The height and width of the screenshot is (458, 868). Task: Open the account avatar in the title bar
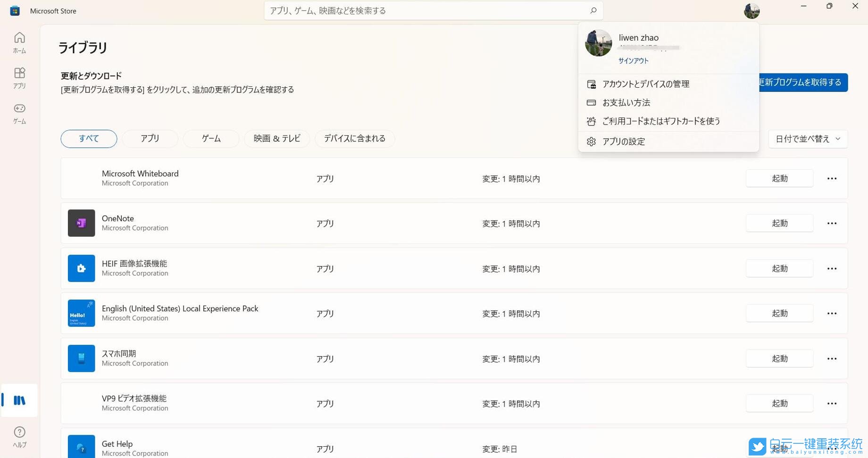pos(751,10)
